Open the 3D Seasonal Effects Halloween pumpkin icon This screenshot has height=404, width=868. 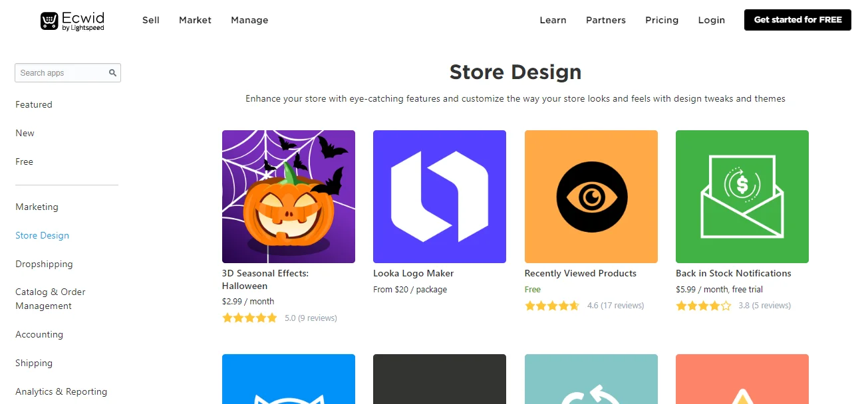tap(289, 197)
